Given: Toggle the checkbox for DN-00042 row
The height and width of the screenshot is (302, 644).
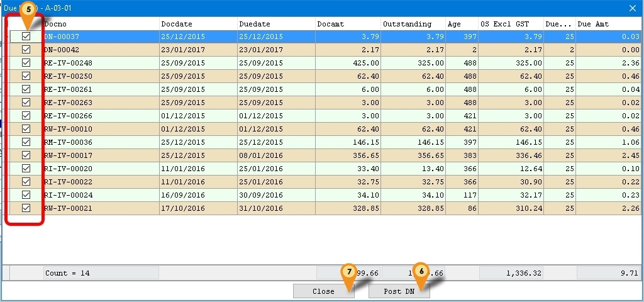Looking at the screenshot, I should 26,50.
